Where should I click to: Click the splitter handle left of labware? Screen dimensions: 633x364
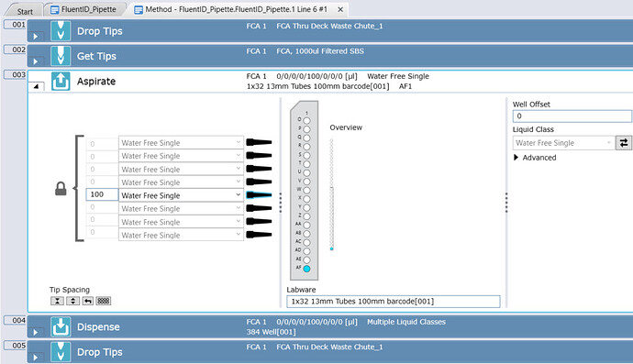click(x=281, y=203)
